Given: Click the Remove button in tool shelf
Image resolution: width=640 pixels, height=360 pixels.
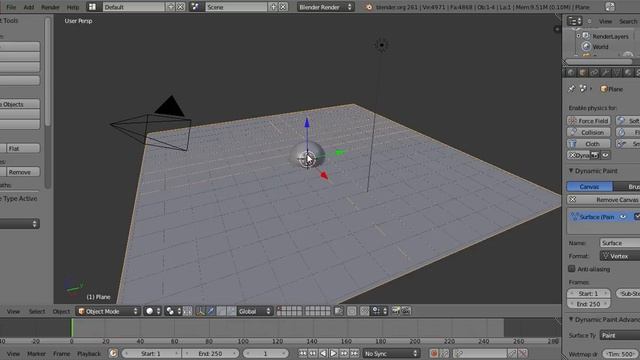Looking at the screenshot, I should coord(23,172).
